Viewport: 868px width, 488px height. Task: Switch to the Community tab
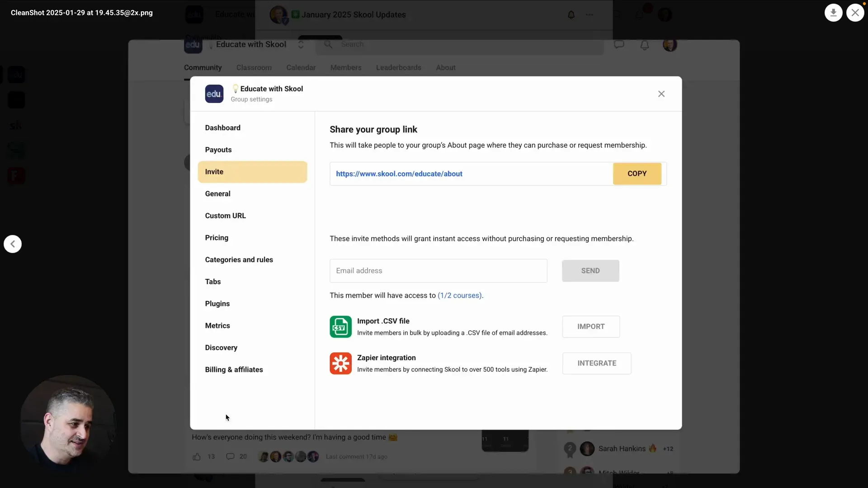[203, 68]
